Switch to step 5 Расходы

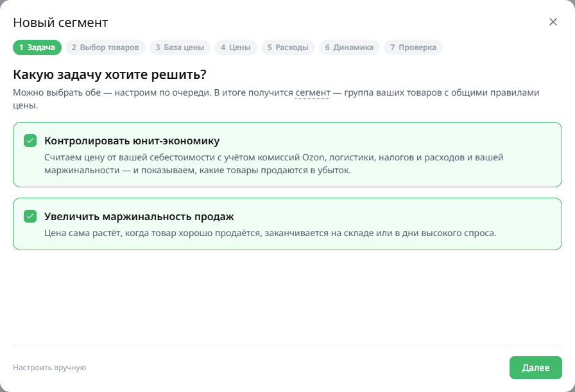click(x=288, y=47)
